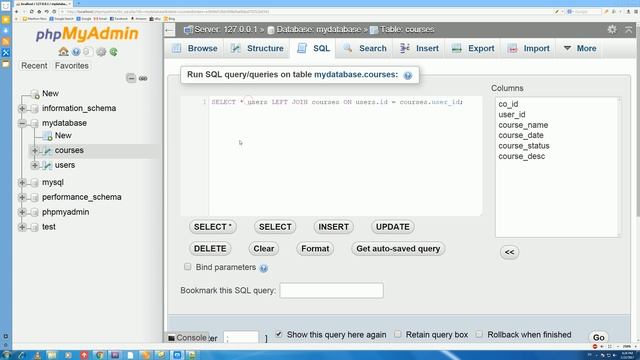Expand test database node

coord(22,227)
